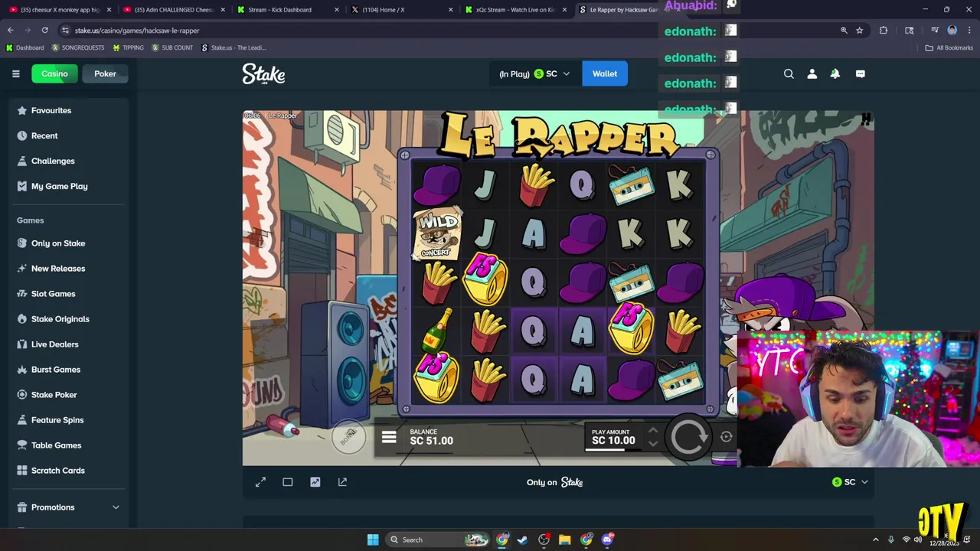
Task: Open the SC currency selector below game
Action: 850,482
